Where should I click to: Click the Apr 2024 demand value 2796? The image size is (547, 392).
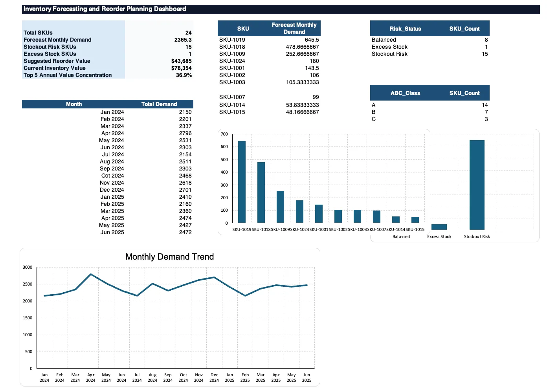click(185, 133)
